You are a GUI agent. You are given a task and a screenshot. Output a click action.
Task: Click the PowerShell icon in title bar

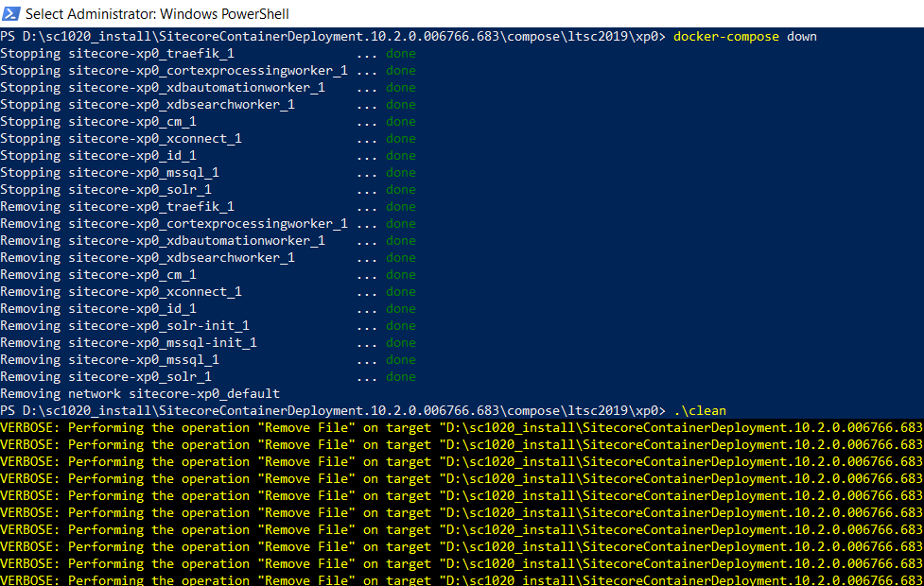pyautogui.click(x=10, y=13)
